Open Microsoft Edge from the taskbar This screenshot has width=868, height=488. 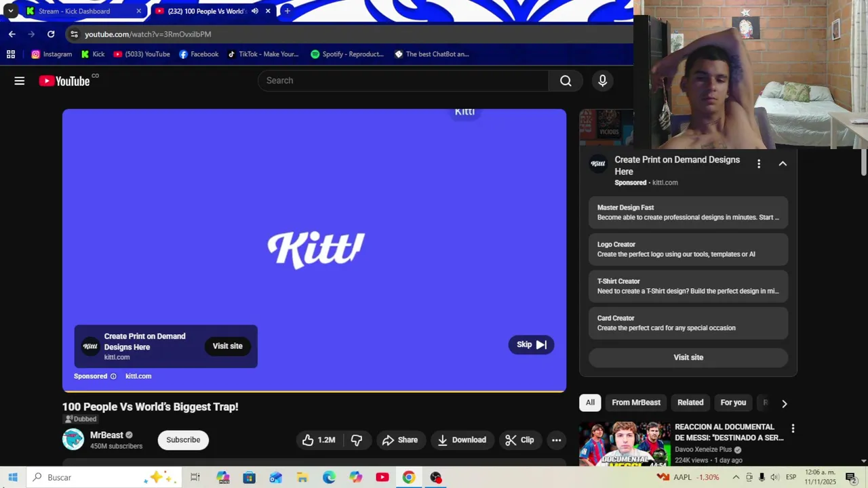click(329, 477)
